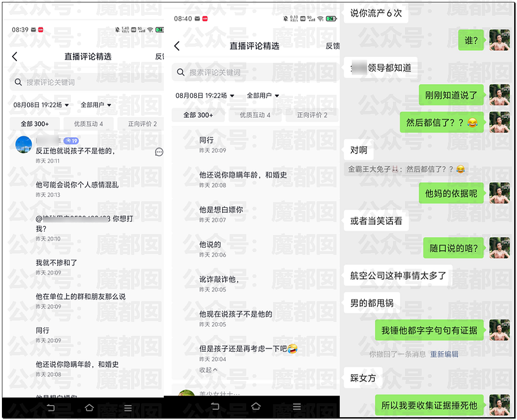The height and width of the screenshot is (420, 517).
Task: Click comment 他现在说孩子不是他的
Action: (236, 314)
